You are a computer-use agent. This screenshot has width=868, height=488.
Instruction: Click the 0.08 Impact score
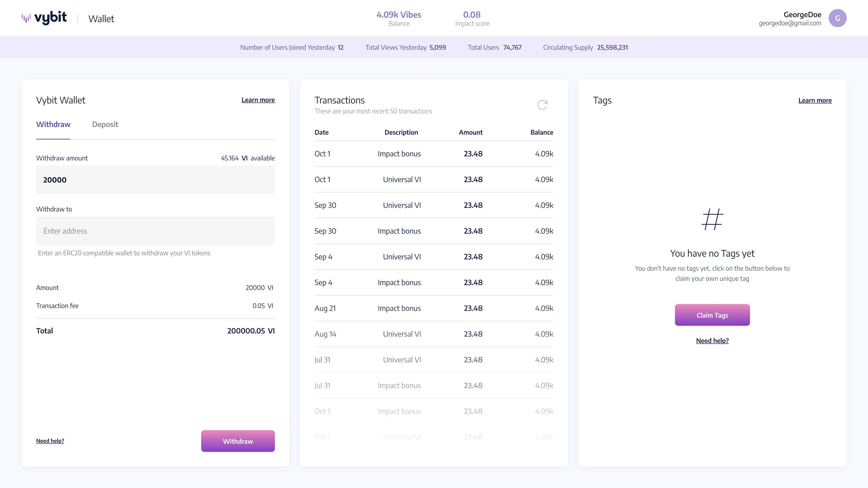pos(472,18)
